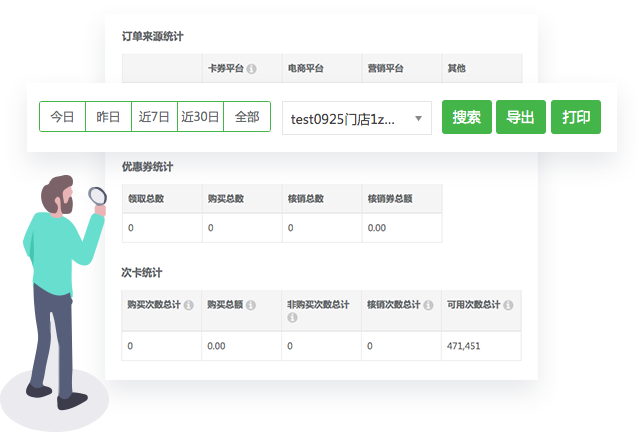Screen dimensions: 644x432
Task: Show 全部 date range data
Action: [246, 117]
